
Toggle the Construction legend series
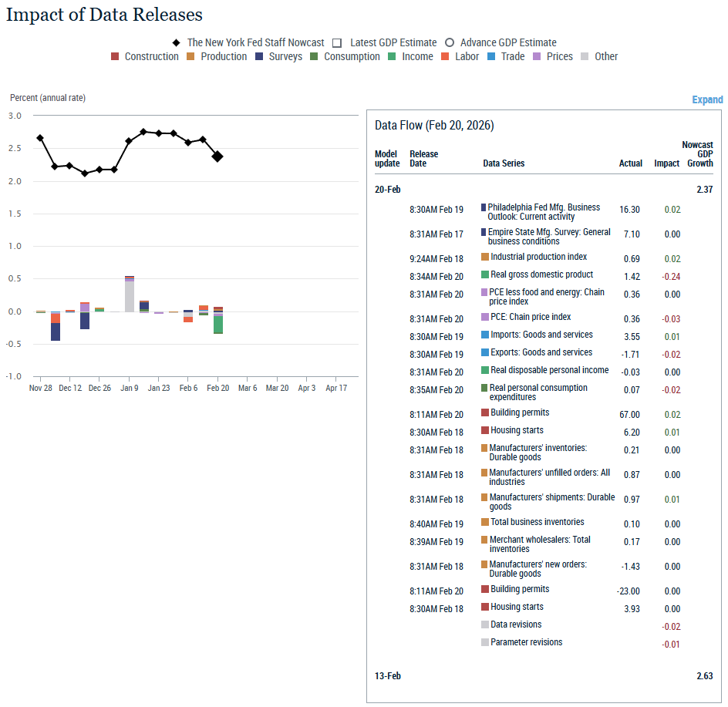tap(144, 56)
